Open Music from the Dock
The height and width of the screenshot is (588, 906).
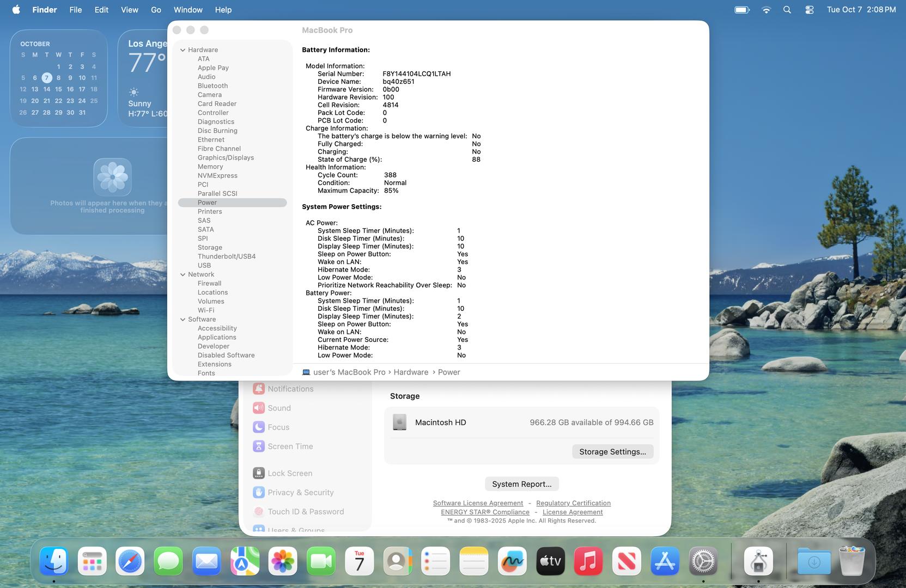[x=588, y=561]
